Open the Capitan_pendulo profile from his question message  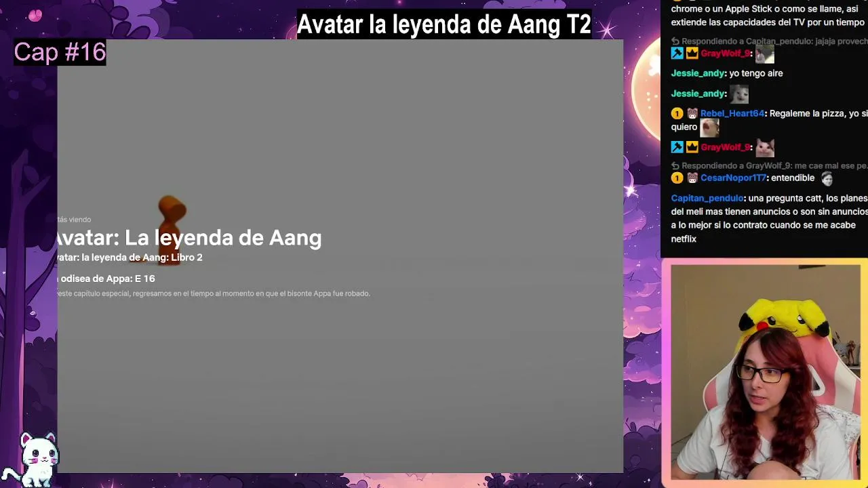tap(707, 198)
